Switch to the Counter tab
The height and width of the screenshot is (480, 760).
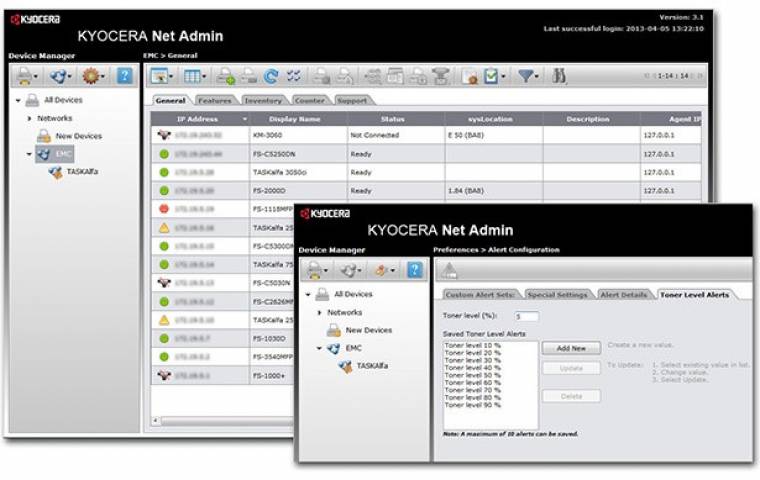tap(309, 100)
